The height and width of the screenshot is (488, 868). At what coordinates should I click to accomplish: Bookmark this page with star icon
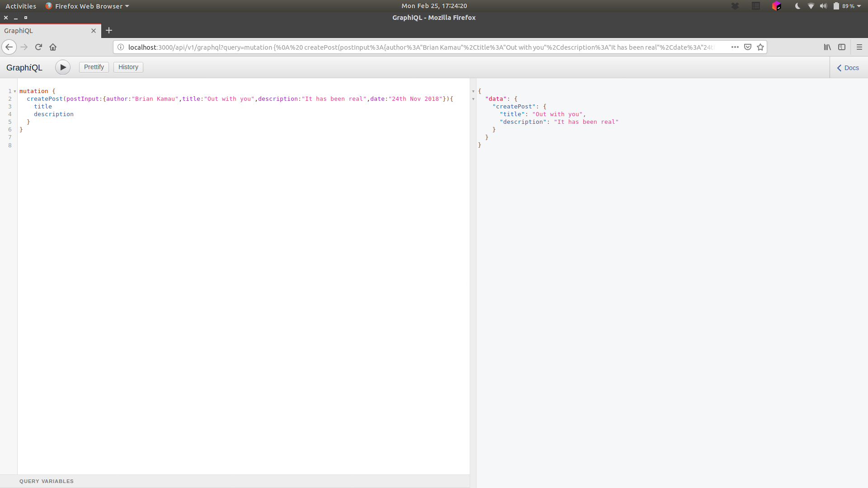pyautogui.click(x=760, y=47)
